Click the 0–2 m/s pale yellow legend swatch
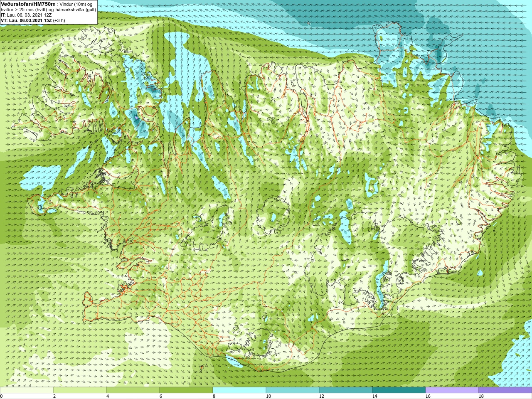Image resolution: width=532 pixels, height=399 pixels. [x=27, y=390]
